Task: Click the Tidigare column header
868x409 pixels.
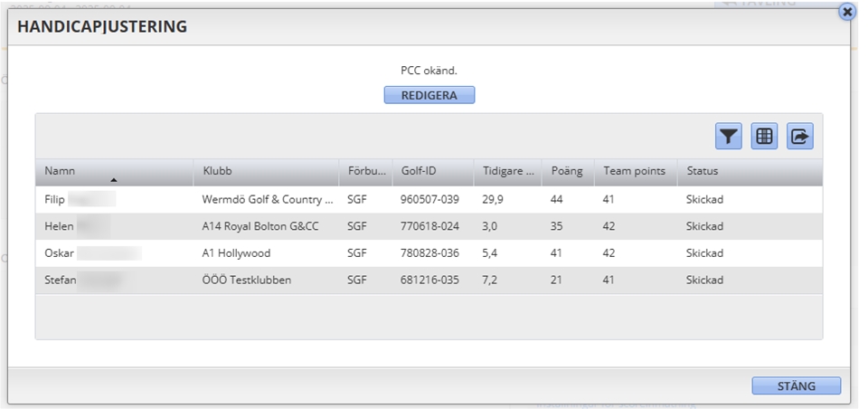Action: pos(507,171)
